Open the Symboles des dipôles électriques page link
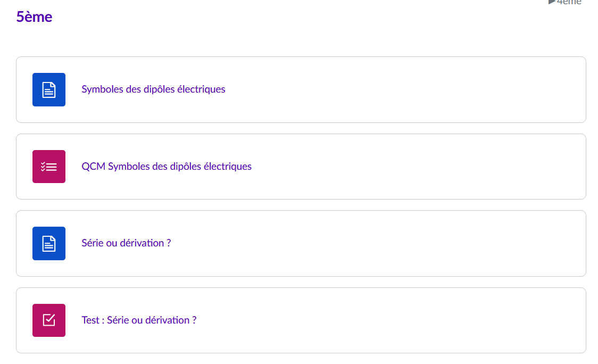Viewport: 598px width, 364px height. (153, 89)
